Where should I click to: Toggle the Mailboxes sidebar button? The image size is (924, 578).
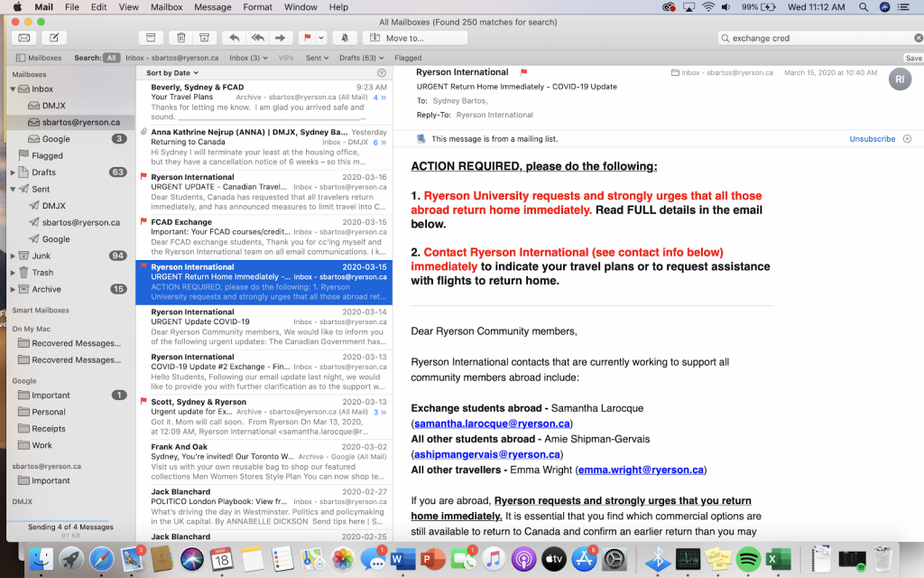pyautogui.click(x=39, y=58)
